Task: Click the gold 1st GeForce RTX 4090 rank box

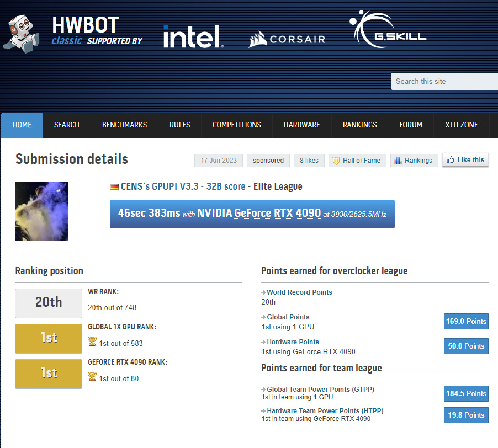Action: [x=49, y=374]
